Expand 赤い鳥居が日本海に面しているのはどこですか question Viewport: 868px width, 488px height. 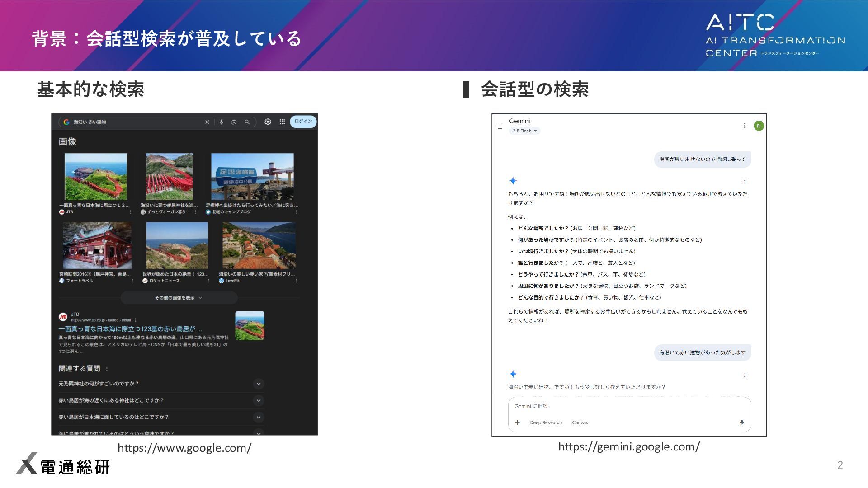click(x=161, y=417)
